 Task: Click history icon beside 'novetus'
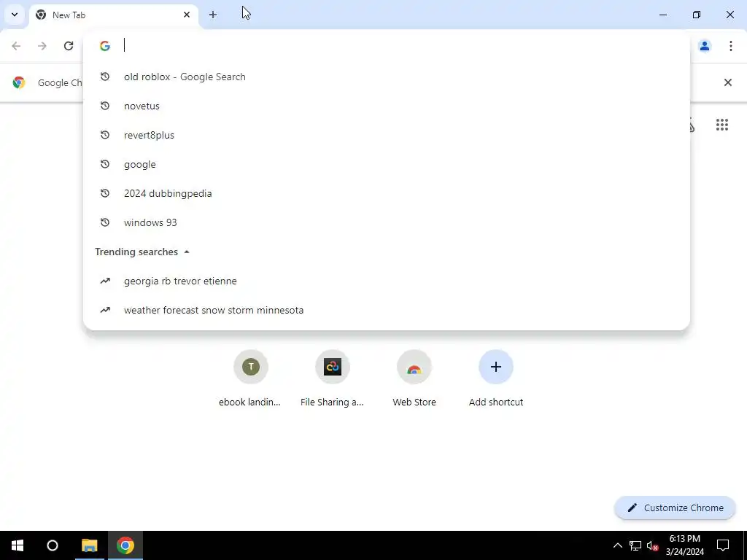pos(105,106)
